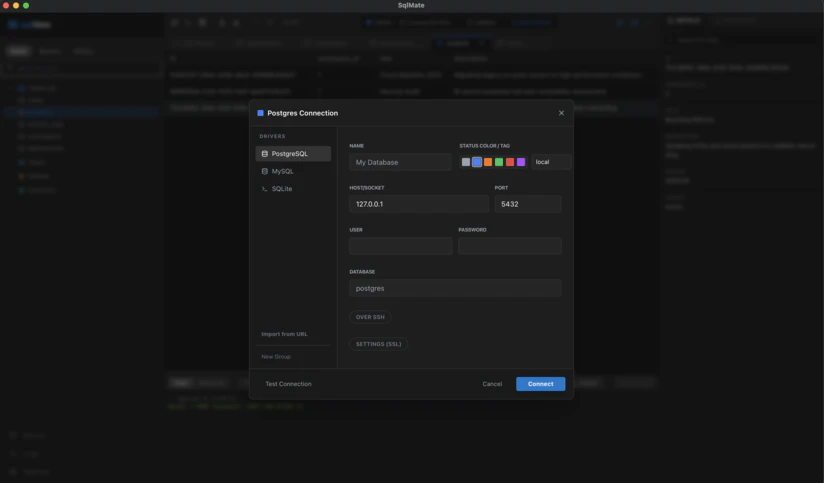Pick the purple status color

521,162
